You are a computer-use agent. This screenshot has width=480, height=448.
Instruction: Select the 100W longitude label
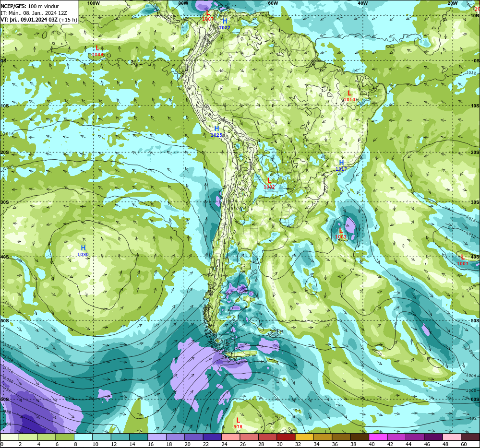point(94,3)
